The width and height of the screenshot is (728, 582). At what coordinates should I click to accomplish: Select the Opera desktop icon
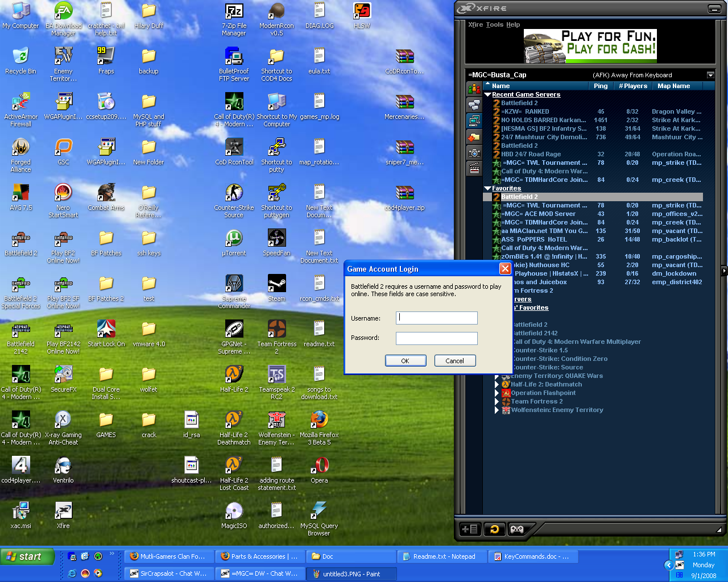[x=319, y=469]
